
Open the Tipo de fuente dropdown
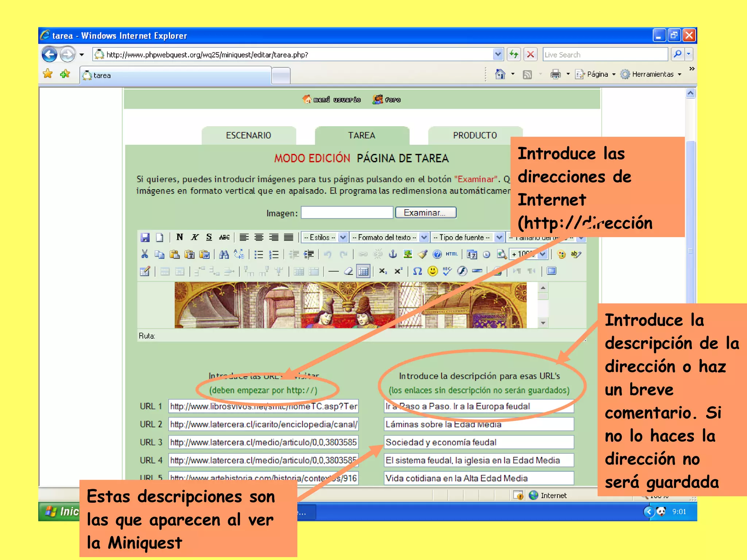pyautogui.click(x=468, y=237)
